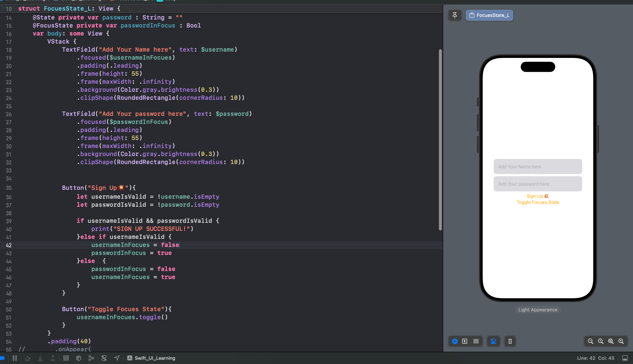The image size is (633, 364).
Task: Click the "Toggle Focues State" string in code
Action: (x=126, y=309)
